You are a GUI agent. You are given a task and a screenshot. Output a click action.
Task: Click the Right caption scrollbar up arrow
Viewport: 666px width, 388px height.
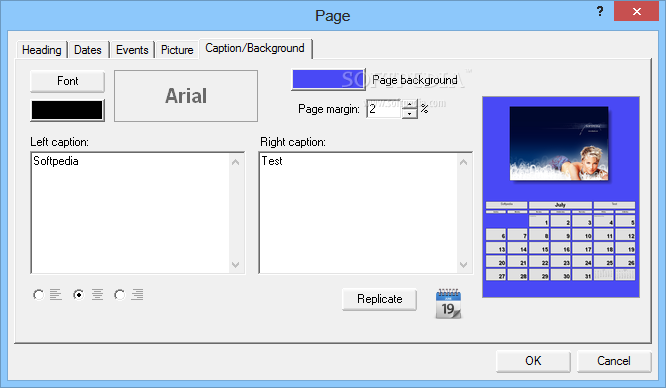[464, 162]
